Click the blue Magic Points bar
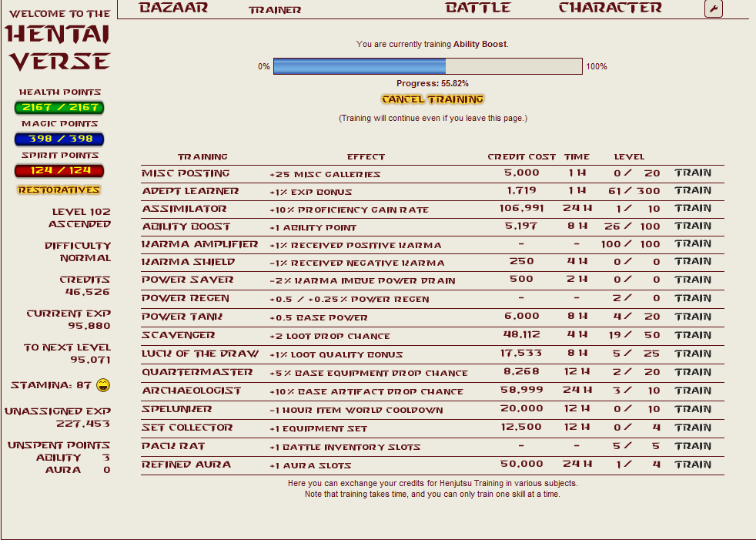This screenshot has height=540, width=756. (59, 139)
